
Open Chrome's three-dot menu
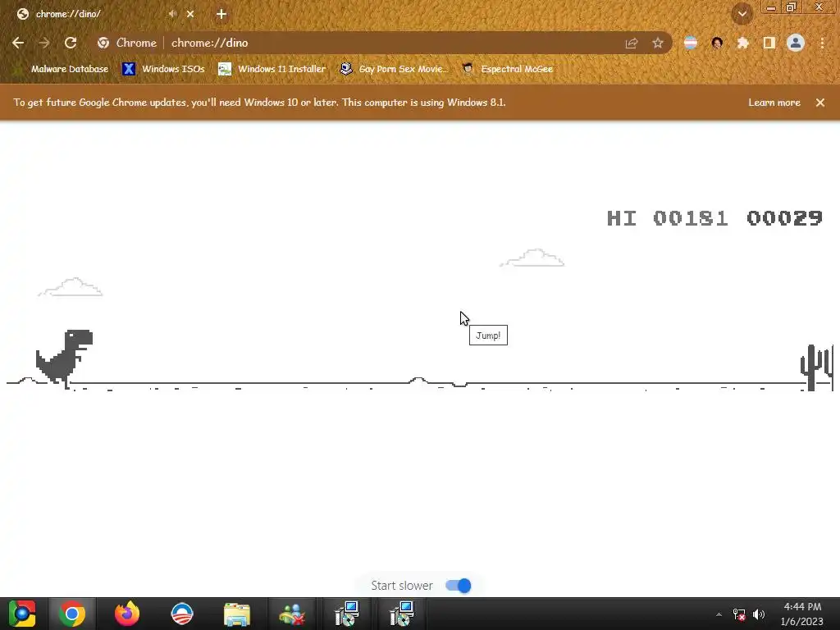pos(822,43)
